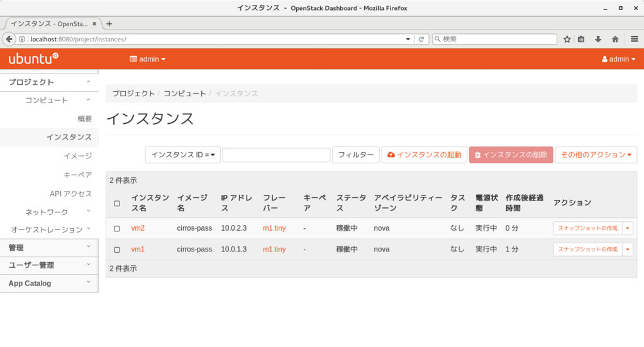Open action dropdown arrow for vm2
The height and width of the screenshot is (347, 644).
[628, 228]
